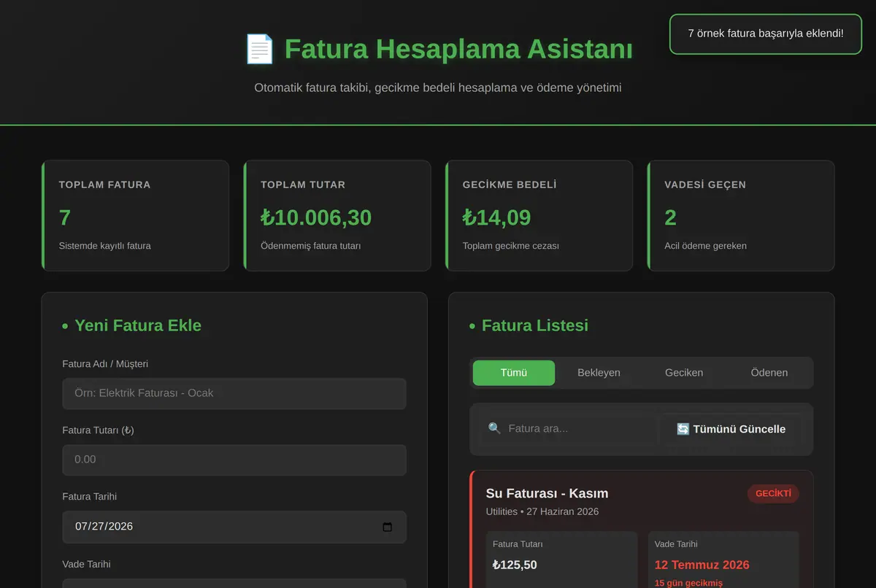This screenshot has width=876, height=588.
Task: Click the ₺125,50 invoice amount
Action: (515, 565)
